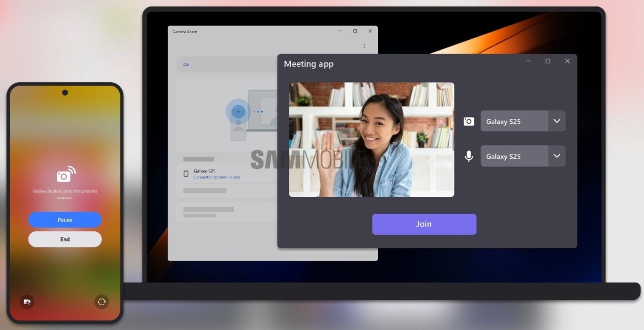Click the Connected (camera in use) status link
This screenshot has width=644, height=330.
217,177
